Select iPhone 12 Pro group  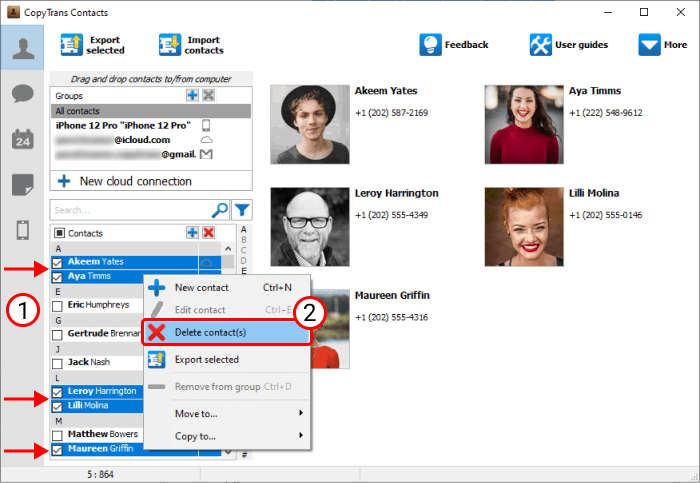(151, 125)
